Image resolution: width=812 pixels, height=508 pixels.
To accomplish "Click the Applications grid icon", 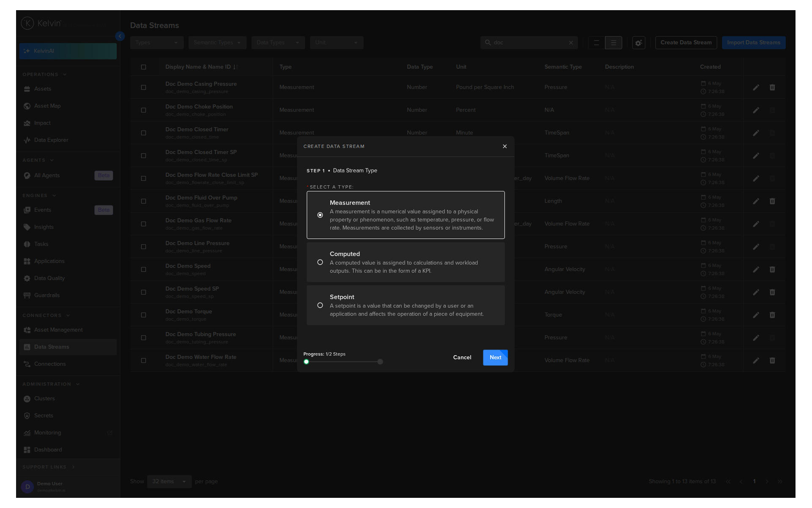I will pyautogui.click(x=27, y=261).
